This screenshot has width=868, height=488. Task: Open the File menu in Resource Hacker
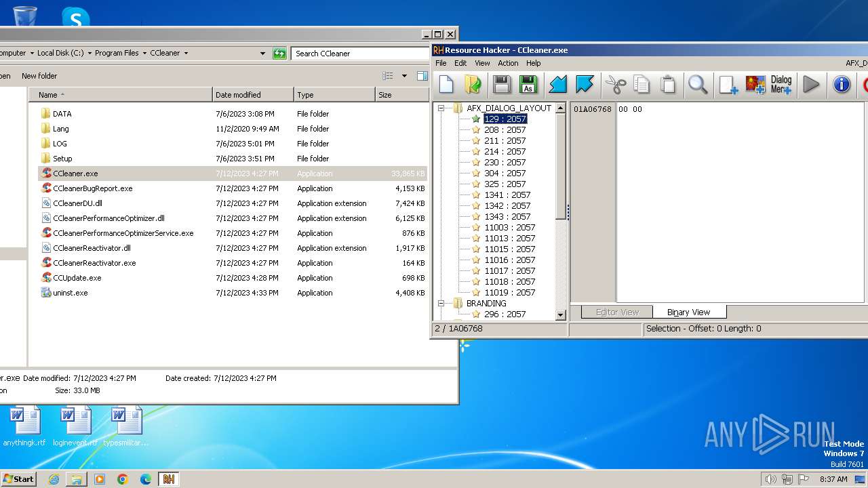pyautogui.click(x=441, y=63)
